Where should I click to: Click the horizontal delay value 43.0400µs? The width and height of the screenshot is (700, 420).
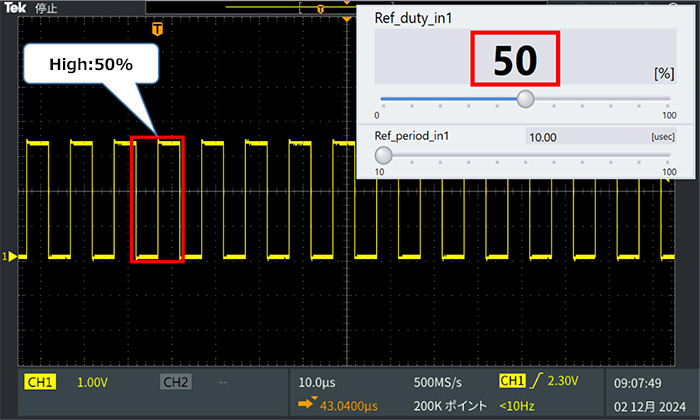349,406
